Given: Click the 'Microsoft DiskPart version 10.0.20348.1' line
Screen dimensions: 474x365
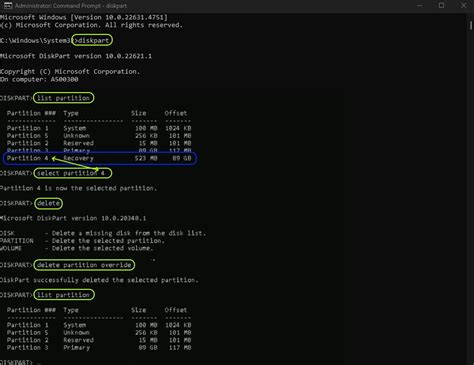Looking at the screenshot, I should [73, 218].
